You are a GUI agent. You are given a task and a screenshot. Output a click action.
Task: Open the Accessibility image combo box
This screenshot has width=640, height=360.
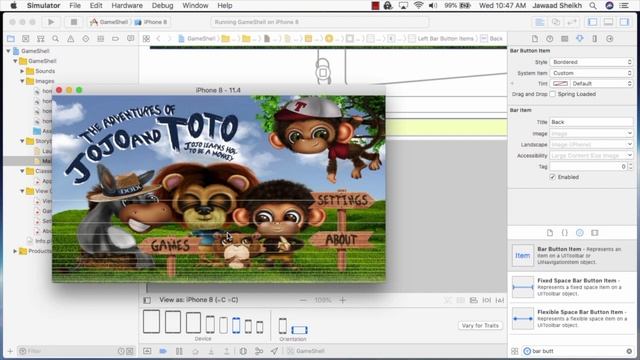point(591,156)
